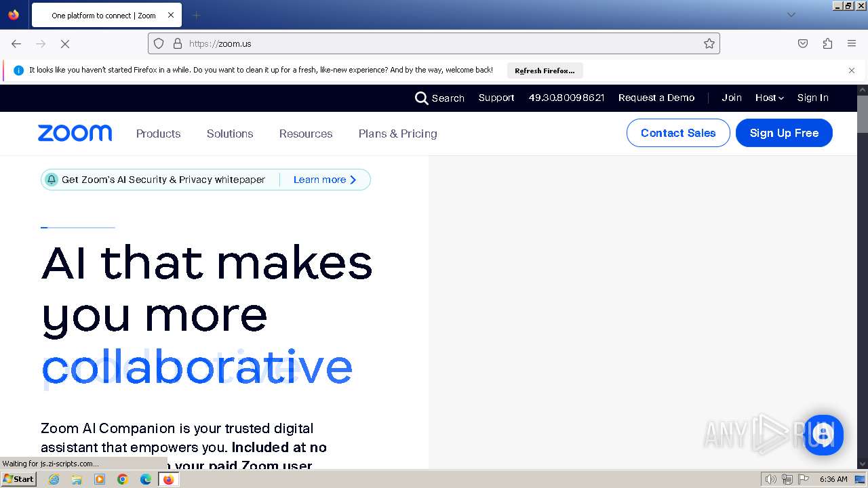Click the Firefox taskbar button
The image size is (868, 488).
pos(168,479)
